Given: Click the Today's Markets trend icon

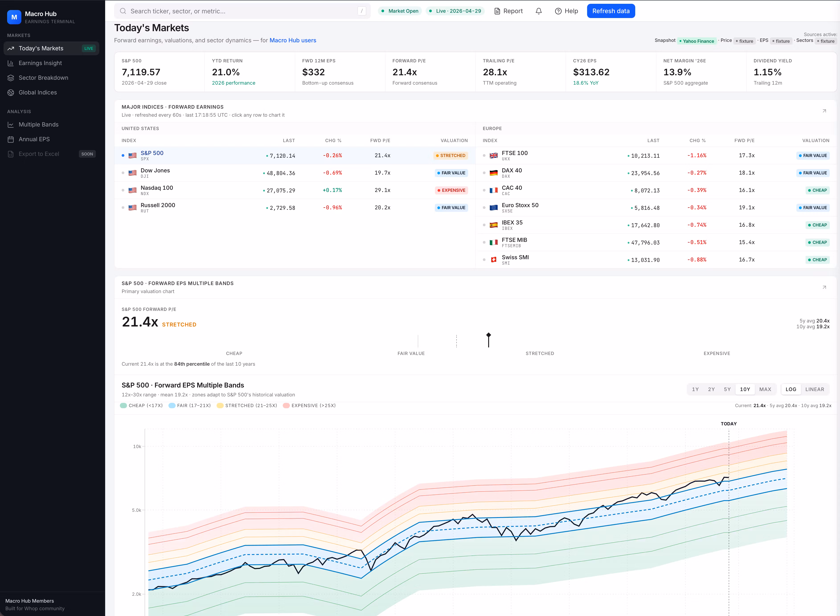Looking at the screenshot, I should [x=11, y=49].
